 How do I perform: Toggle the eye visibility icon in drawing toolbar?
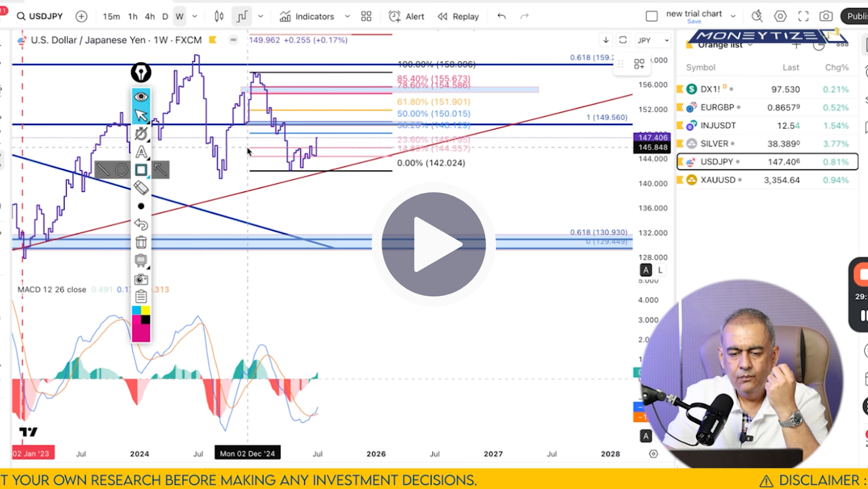(141, 97)
